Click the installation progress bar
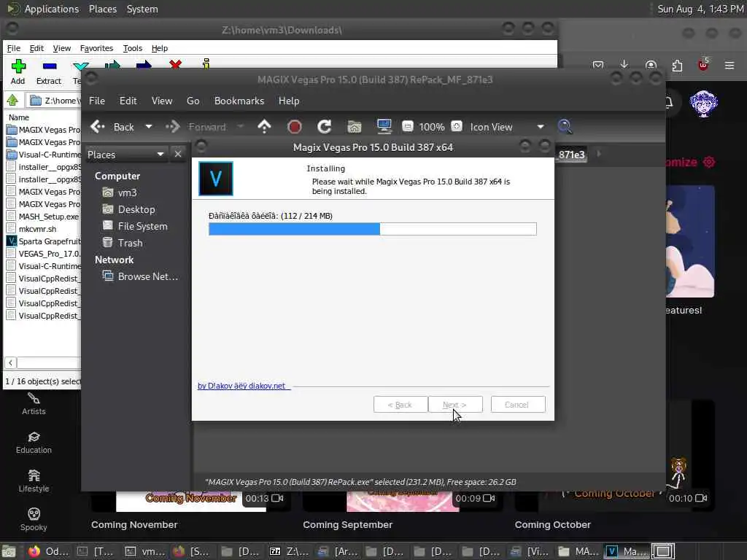 pyautogui.click(x=373, y=229)
